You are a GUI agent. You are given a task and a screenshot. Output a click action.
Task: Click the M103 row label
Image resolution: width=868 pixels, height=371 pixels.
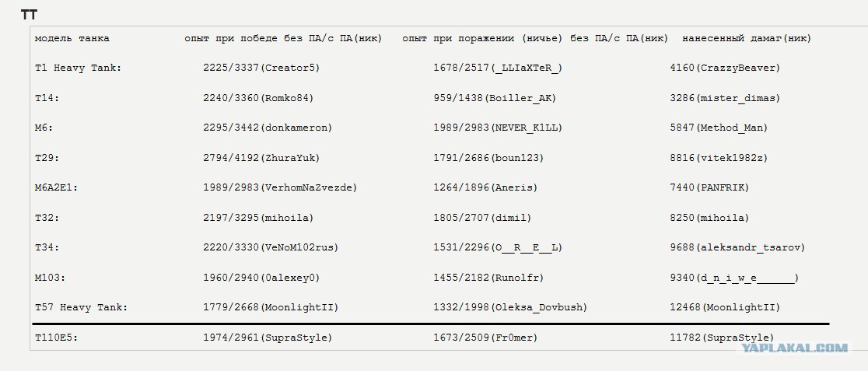[x=51, y=278]
